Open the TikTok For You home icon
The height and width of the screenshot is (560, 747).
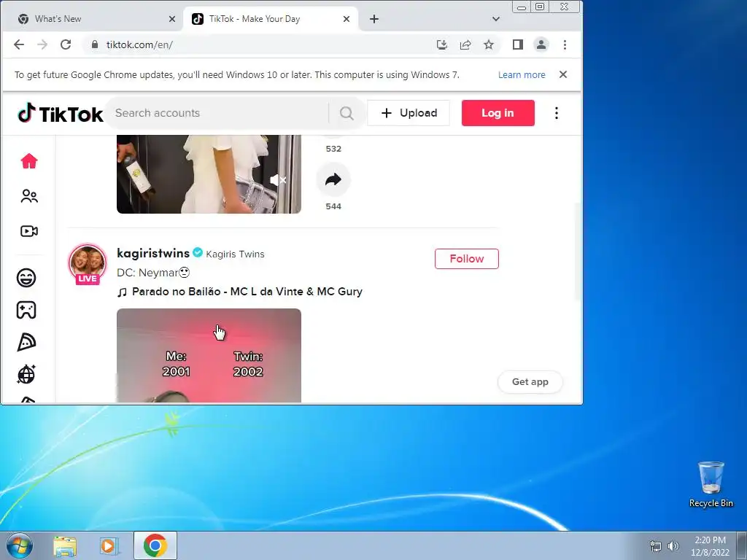click(x=29, y=161)
